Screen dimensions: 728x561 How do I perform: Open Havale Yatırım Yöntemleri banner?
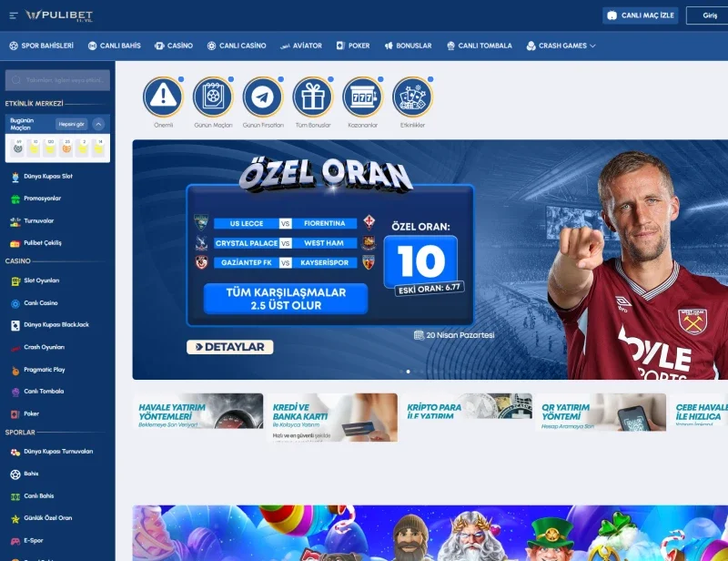click(198, 412)
